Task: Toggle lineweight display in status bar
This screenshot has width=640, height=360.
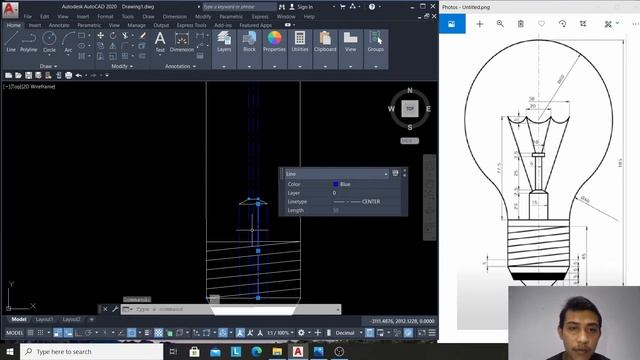Action: 147,333
